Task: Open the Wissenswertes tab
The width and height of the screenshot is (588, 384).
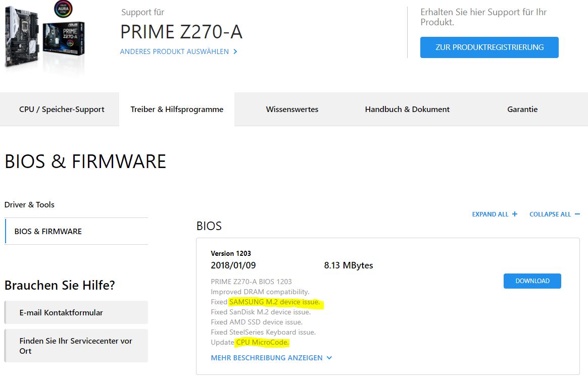Action: pos(292,109)
